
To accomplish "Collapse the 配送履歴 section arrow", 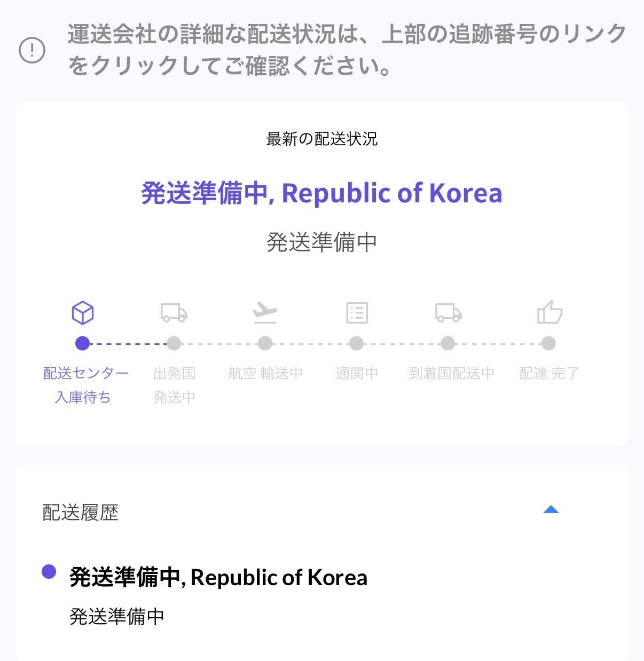I will [x=551, y=510].
